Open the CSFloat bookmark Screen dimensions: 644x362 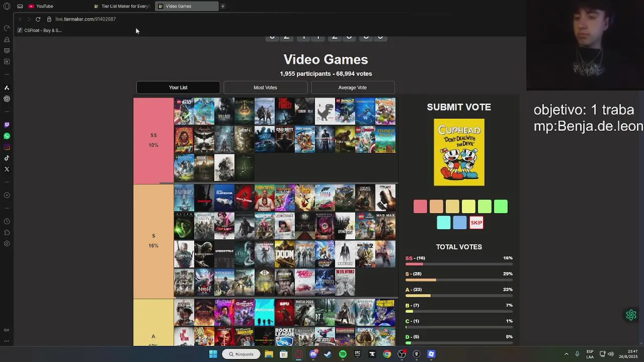[x=39, y=30]
